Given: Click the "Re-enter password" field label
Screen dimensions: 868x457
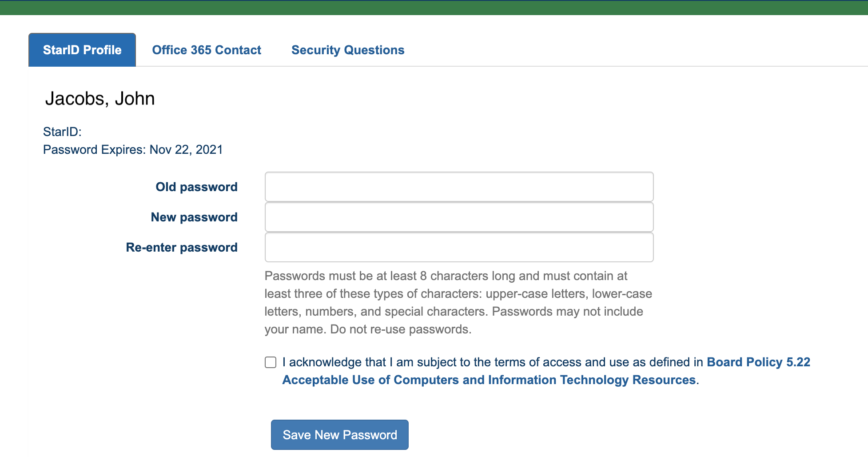Looking at the screenshot, I should click(182, 247).
